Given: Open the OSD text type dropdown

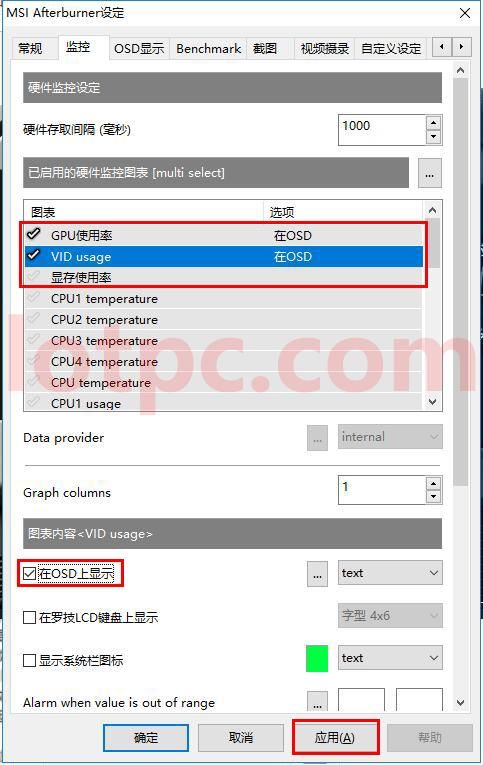Looking at the screenshot, I should (390, 573).
